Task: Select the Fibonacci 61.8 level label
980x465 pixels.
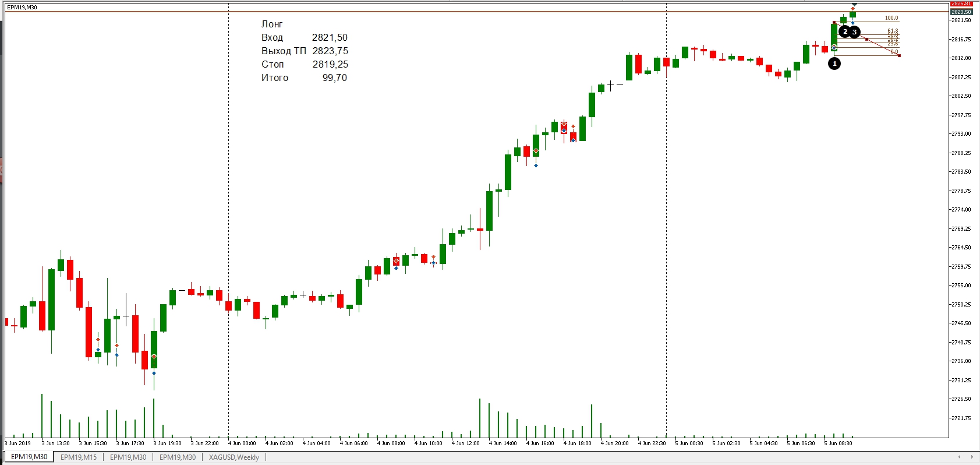Action: click(x=893, y=31)
